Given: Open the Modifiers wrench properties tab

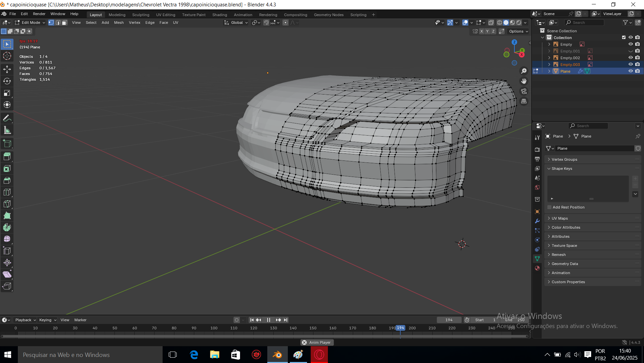Looking at the screenshot, I should tap(537, 221).
